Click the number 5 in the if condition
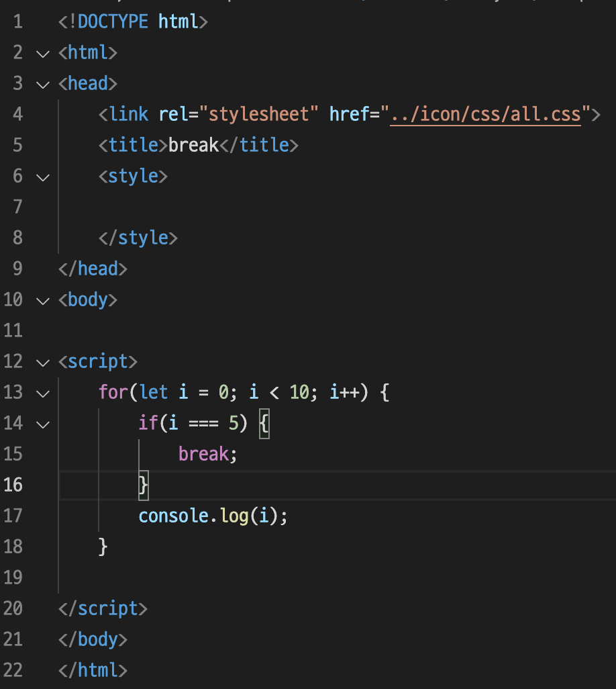The width and height of the screenshot is (616, 689). point(234,423)
